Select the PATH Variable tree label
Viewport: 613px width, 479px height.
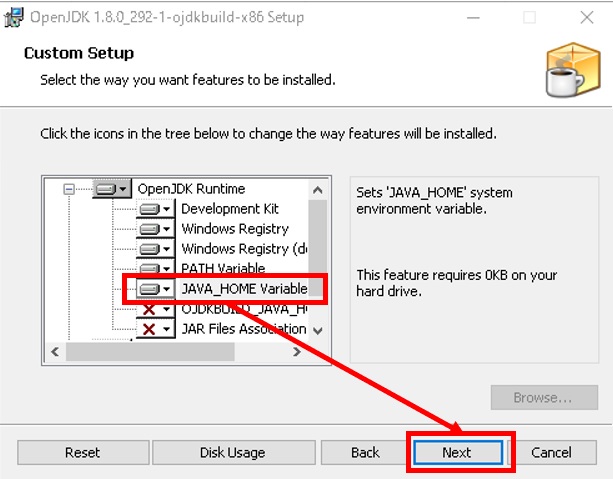click(223, 268)
